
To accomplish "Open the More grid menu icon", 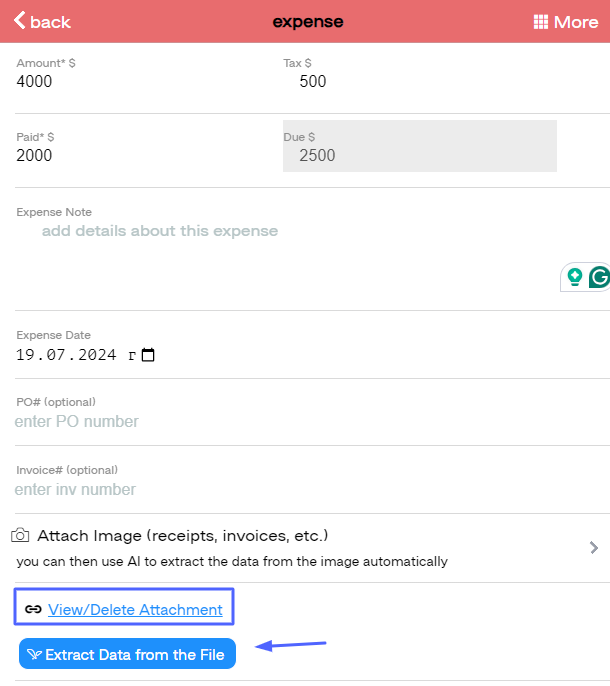I will pos(541,22).
